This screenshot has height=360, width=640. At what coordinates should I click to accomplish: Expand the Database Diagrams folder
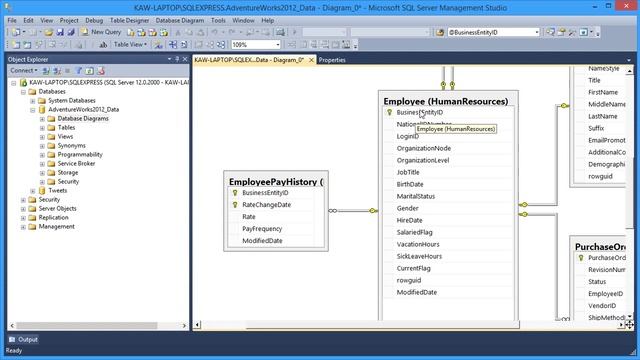pos(42,119)
